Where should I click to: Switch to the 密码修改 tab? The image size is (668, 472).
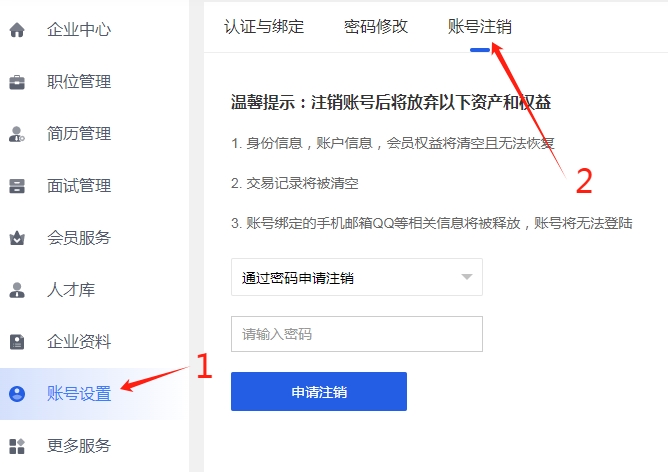[376, 27]
